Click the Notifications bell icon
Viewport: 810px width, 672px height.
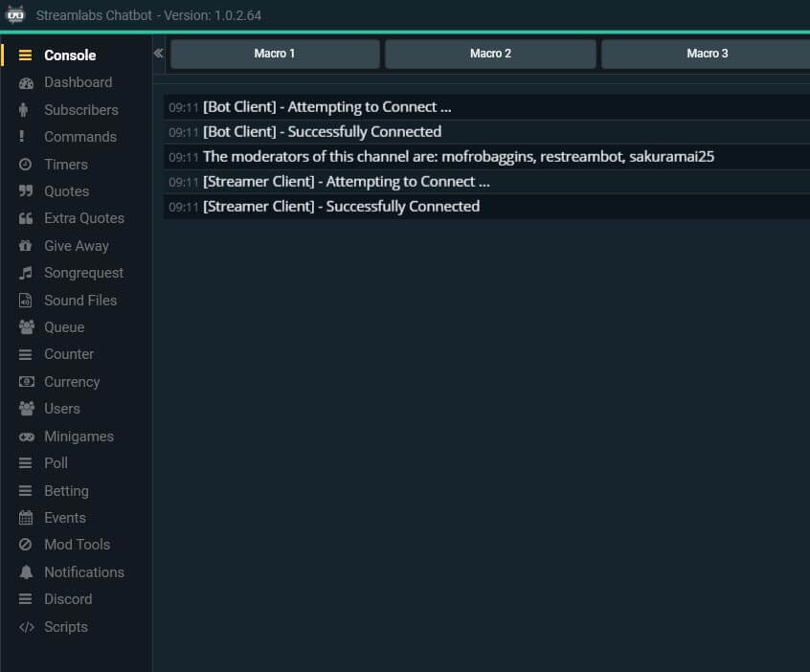26,571
